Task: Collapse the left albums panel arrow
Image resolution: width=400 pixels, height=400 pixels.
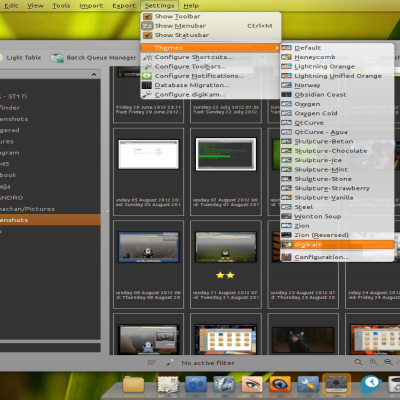Action: 94,74
